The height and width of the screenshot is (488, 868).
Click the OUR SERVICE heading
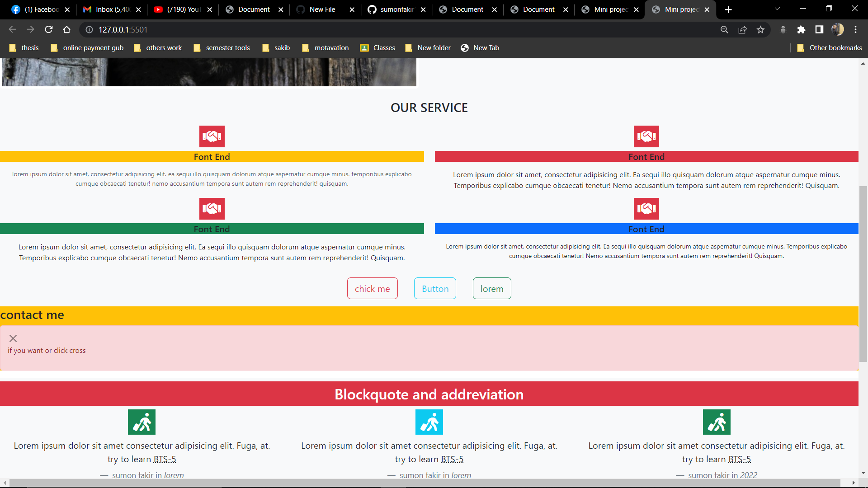point(429,108)
